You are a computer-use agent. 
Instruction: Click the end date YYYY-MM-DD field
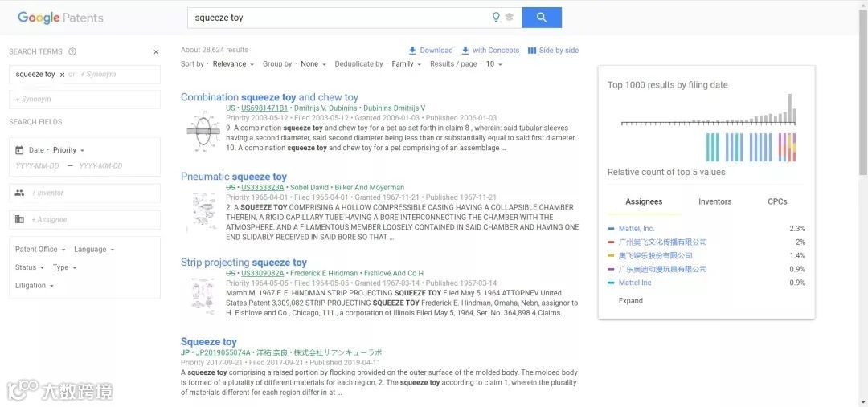click(100, 166)
